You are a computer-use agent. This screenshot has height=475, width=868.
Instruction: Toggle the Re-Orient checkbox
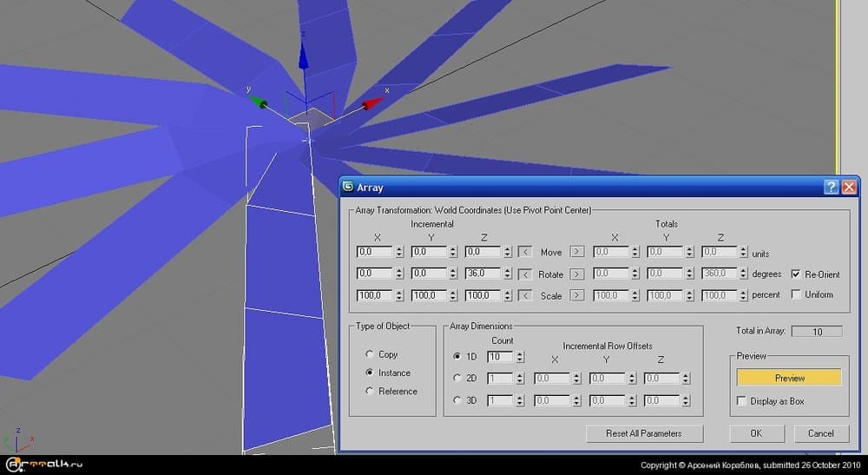point(796,274)
